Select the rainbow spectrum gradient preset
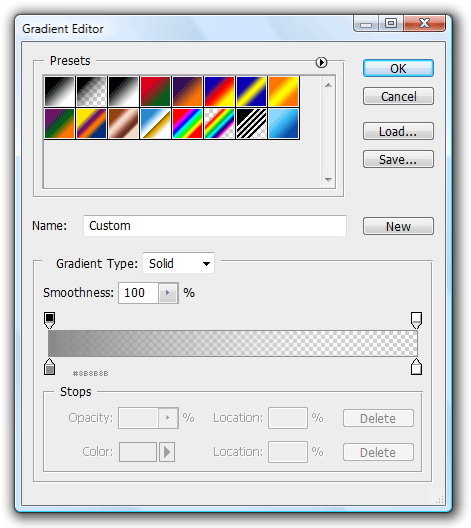 (x=188, y=124)
